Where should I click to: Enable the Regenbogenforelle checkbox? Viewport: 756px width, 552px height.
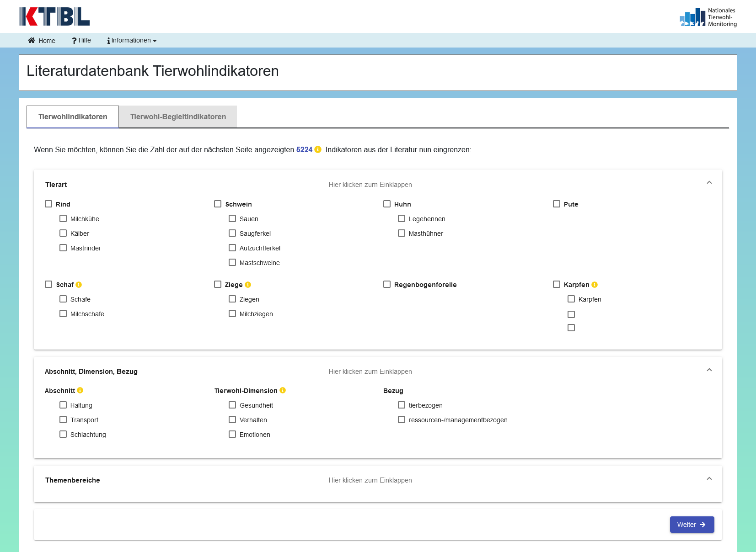pos(387,284)
